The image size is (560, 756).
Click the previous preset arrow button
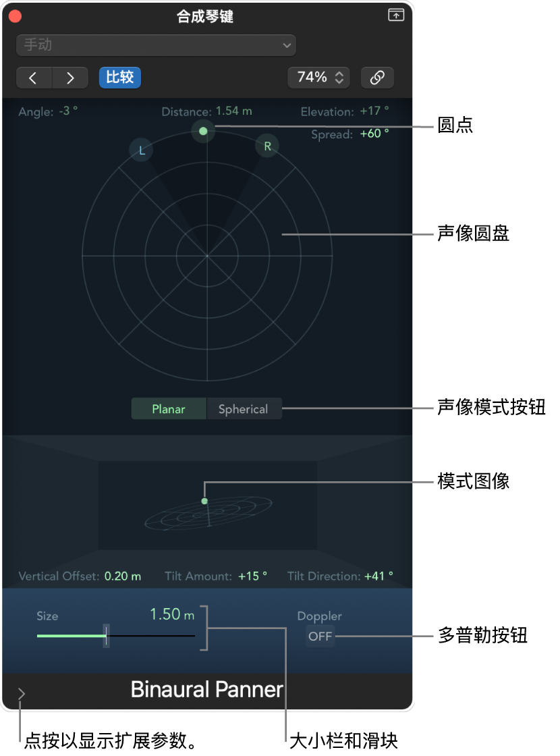[34, 78]
